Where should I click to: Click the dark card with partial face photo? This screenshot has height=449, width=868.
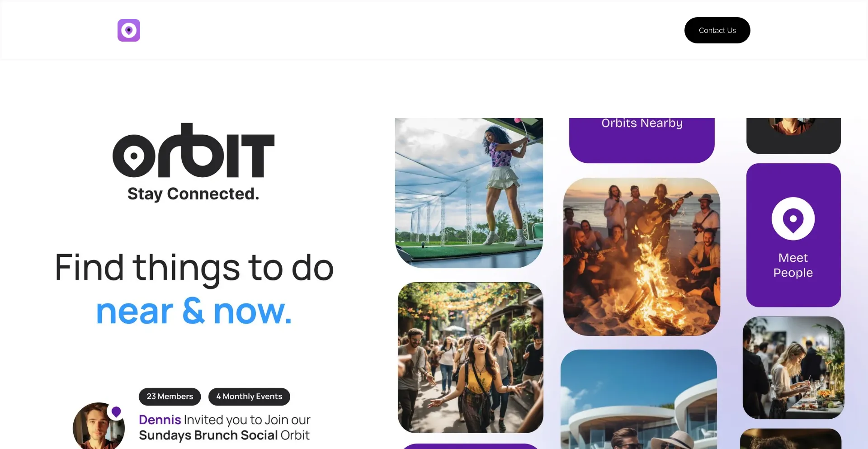(x=793, y=136)
